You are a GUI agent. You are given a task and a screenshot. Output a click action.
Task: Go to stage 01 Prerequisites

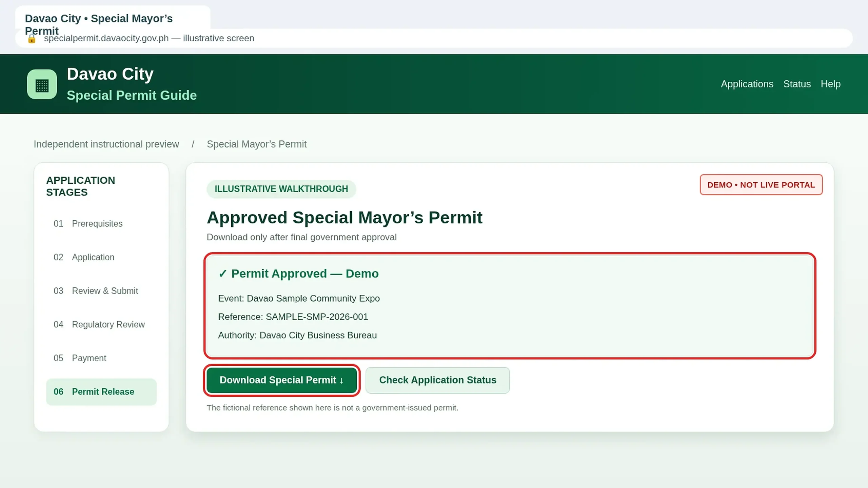[x=101, y=224]
